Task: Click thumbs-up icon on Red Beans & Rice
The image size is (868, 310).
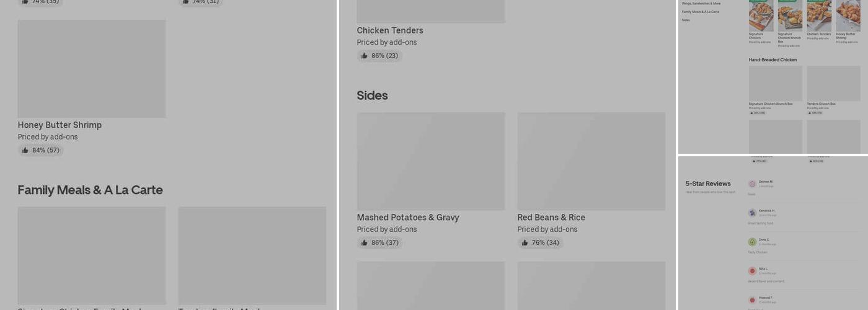Action: pos(525,242)
